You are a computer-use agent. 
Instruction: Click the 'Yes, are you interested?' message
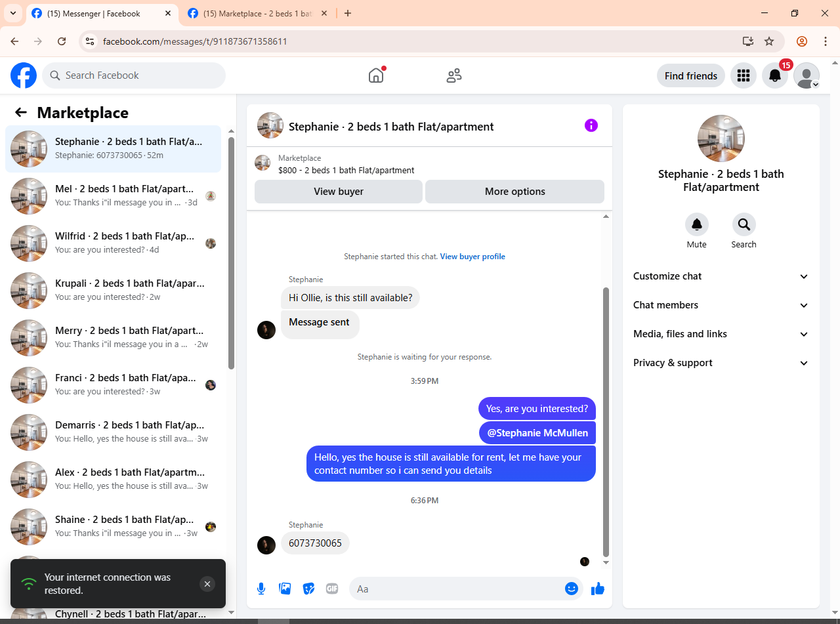click(537, 408)
